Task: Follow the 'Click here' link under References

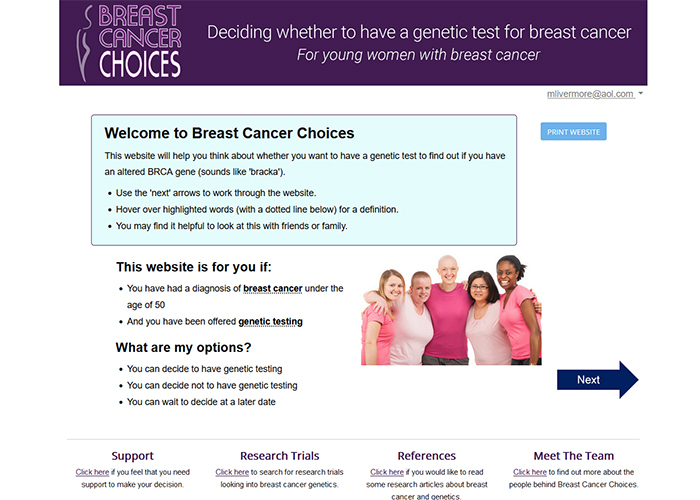Action: (x=387, y=472)
